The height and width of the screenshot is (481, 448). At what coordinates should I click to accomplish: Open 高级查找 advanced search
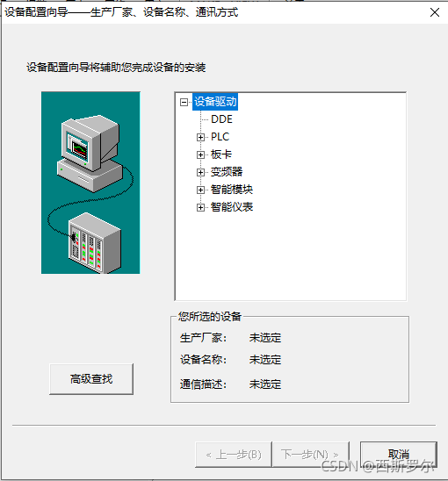[91, 379]
